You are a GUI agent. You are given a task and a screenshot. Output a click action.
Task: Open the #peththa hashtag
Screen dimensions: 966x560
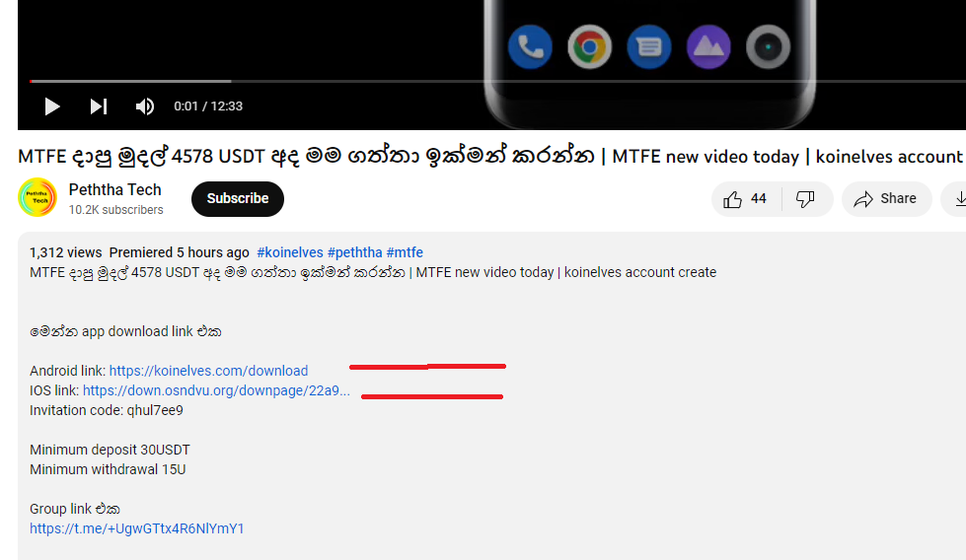[355, 252]
